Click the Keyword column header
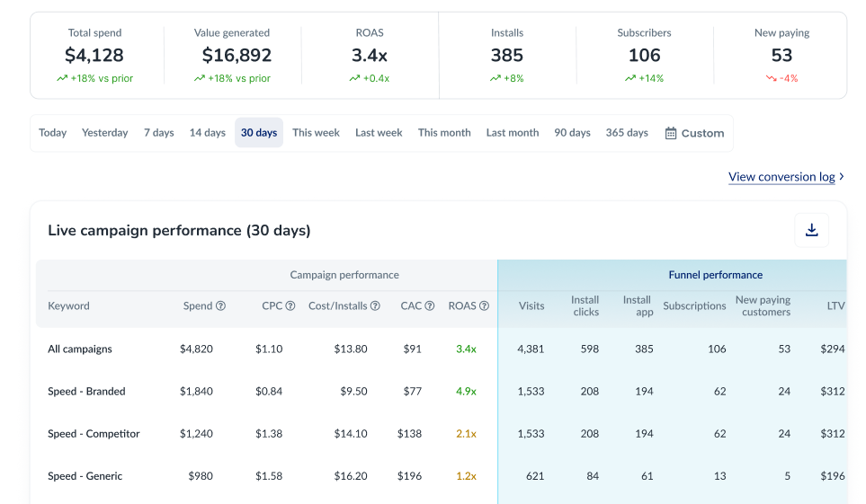The height and width of the screenshot is (504, 866). [68, 305]
